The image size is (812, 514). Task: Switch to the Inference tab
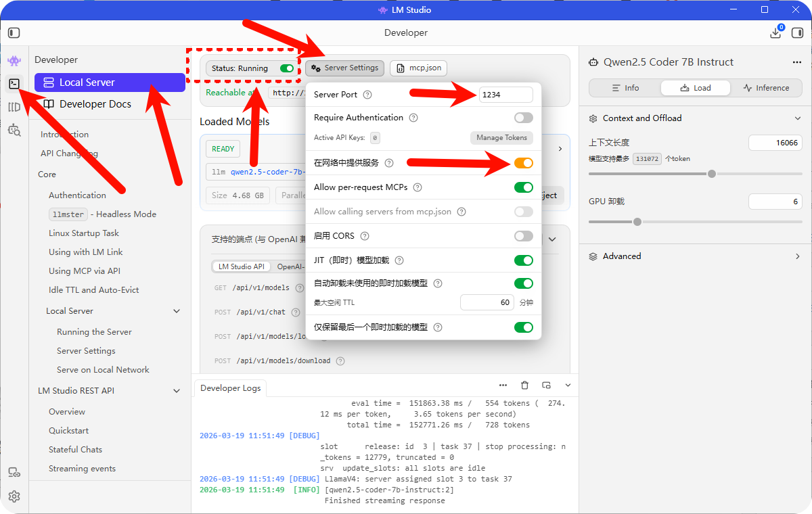[767, 87]
